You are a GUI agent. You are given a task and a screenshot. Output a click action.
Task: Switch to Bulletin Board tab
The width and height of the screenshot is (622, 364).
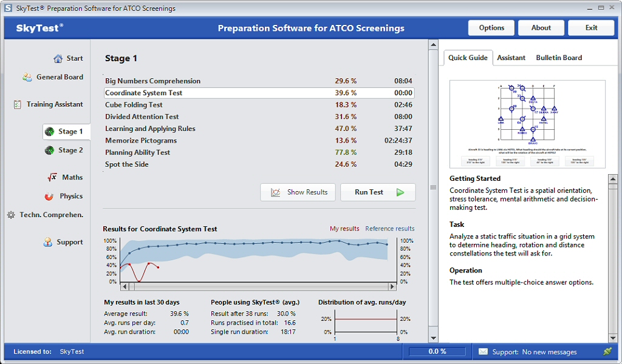(x=558, y=58)
